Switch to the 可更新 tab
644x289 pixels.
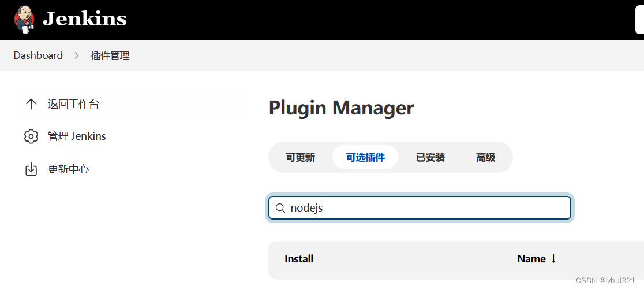coord(301,157)
